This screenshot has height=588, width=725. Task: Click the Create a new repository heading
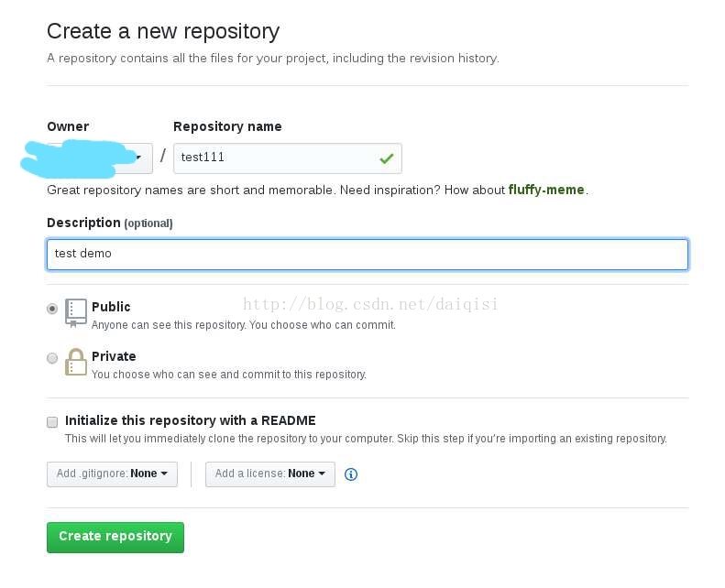tap(163, 32)
